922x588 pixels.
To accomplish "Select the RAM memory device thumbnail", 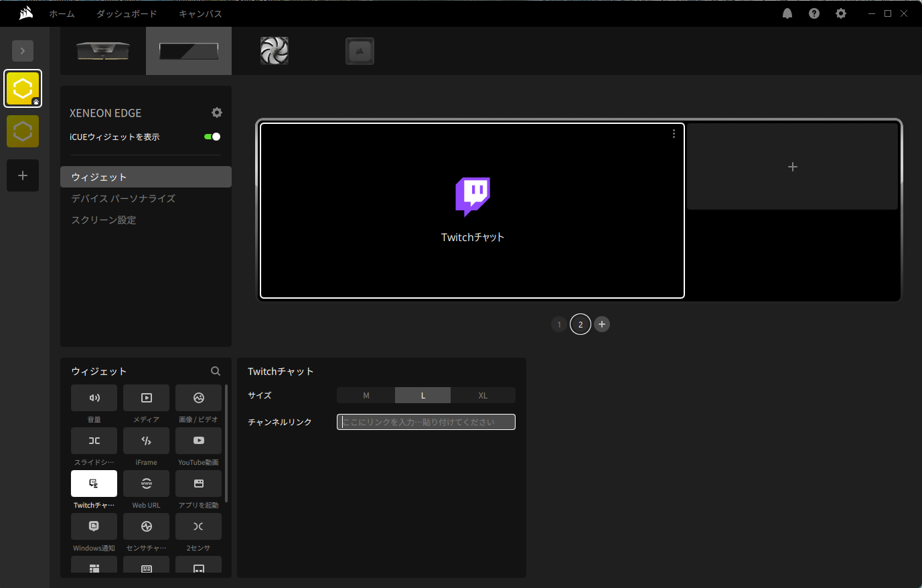I will tap(103, 51).
